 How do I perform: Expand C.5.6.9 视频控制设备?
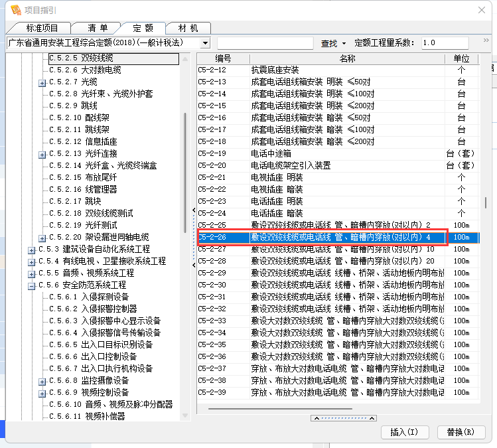42,394
